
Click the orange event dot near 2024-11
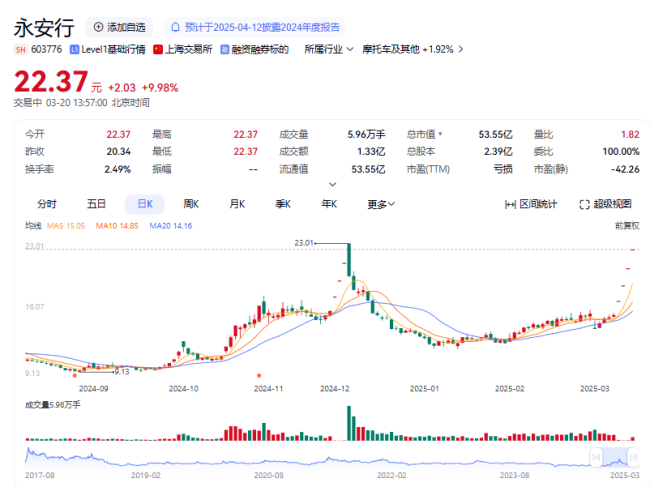point(259,376)
